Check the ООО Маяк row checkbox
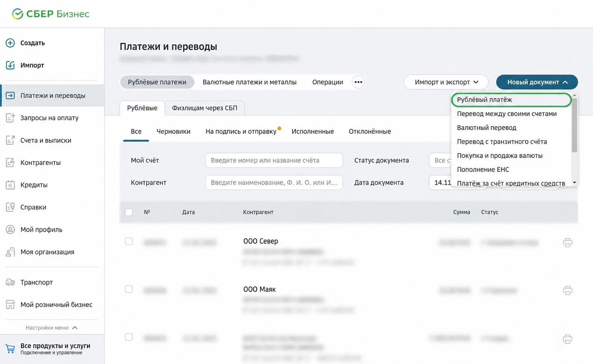The height and width of the screenshot is (364, 593). tap(129, 289)
